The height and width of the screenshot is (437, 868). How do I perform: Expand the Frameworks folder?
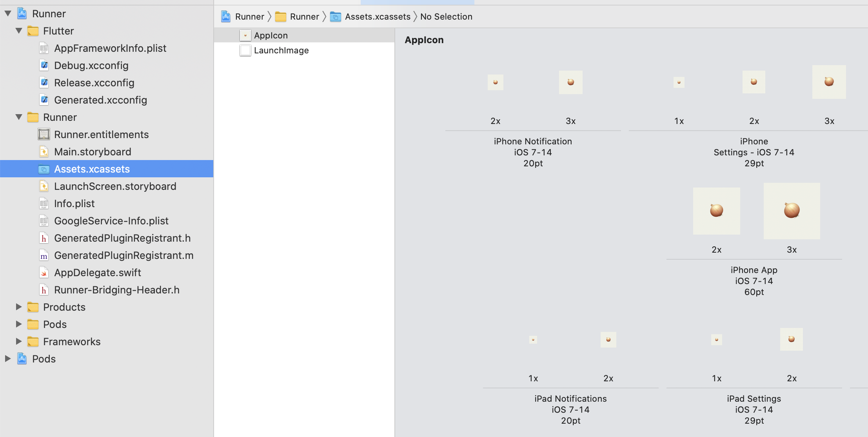[x=19, y=341]
